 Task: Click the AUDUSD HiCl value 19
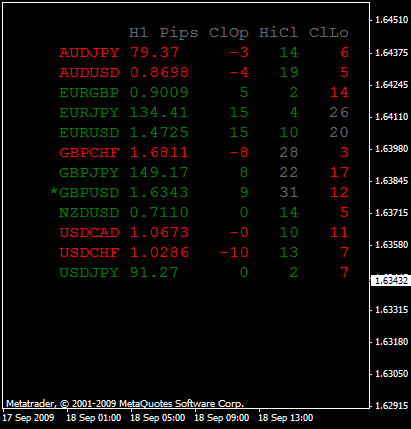tap(289, 73)
